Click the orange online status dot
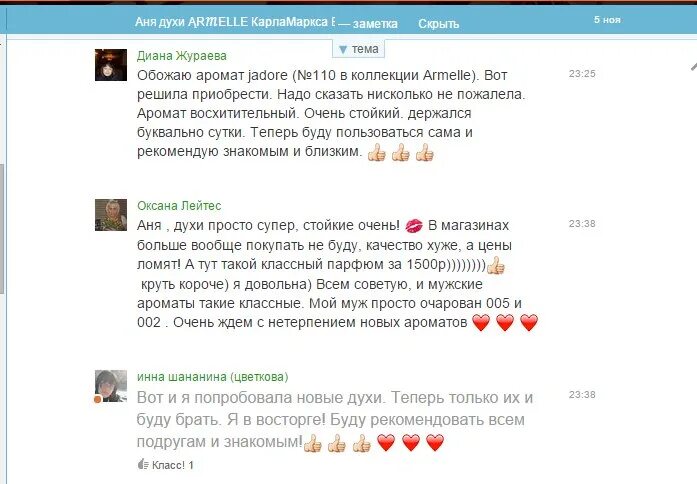 pos(98,400)
